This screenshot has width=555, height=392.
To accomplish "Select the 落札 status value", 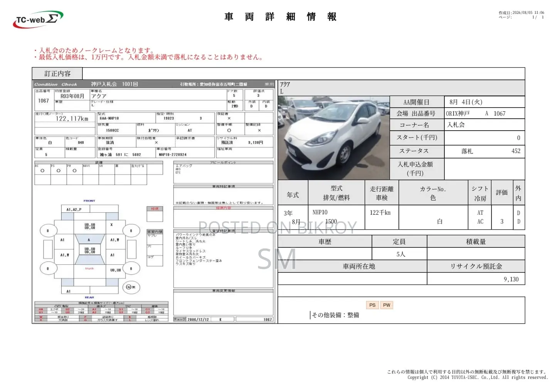I will click(467, 151).
